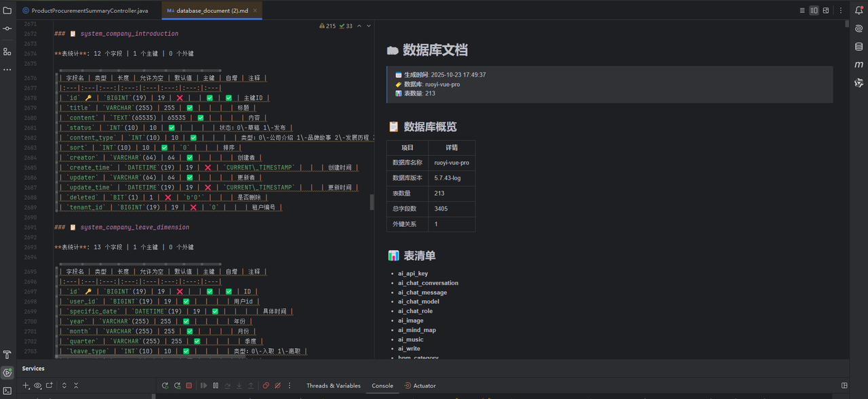Click the editor vertical scrollbar thumb
This screenshot has width=868, height=399.
click(371, 203)
